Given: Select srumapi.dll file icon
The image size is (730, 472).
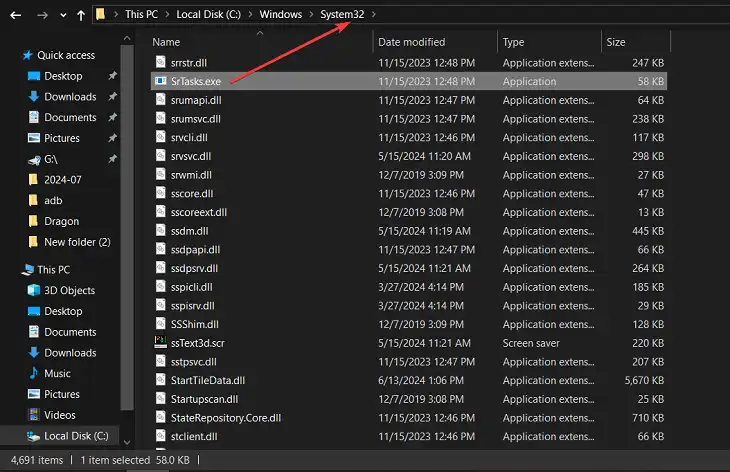Looking at the screenshot, I should tap(161, 100).
